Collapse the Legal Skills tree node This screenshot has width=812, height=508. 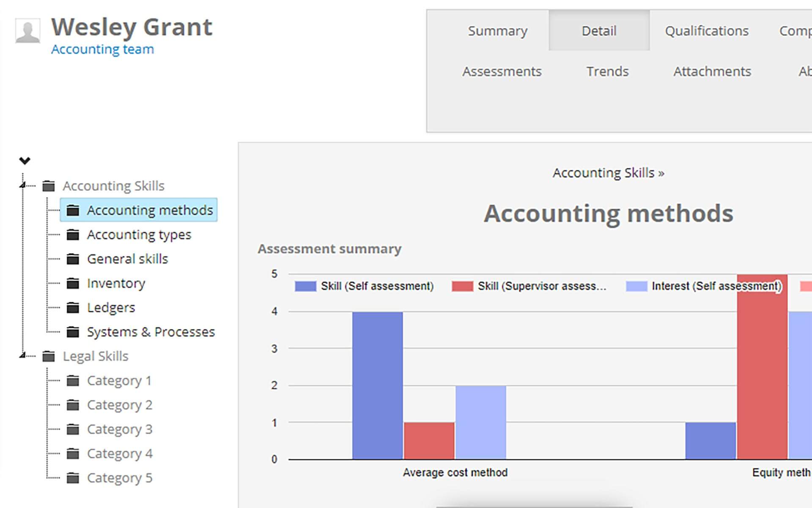coord(23,356)
